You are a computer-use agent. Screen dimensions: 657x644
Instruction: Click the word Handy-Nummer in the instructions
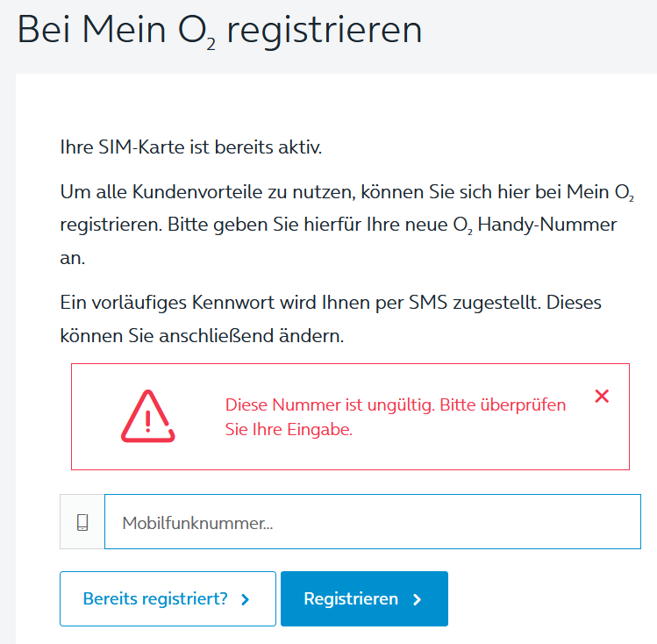[x=547, y=225]
